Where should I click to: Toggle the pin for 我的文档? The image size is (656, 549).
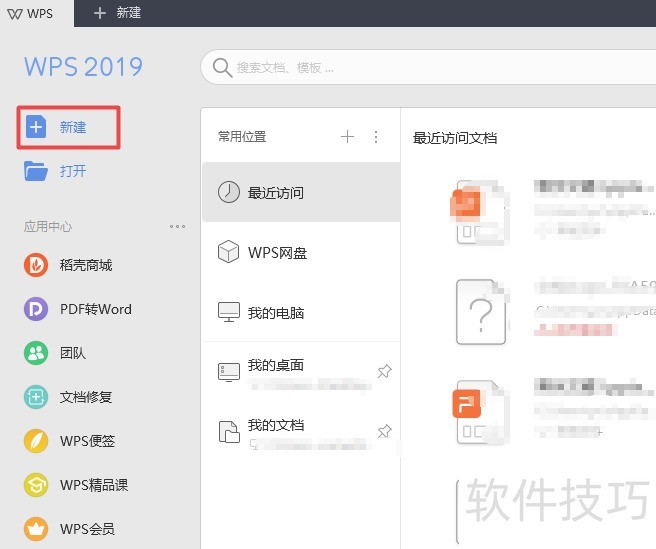pyautogui.click(x=384, y=431)
